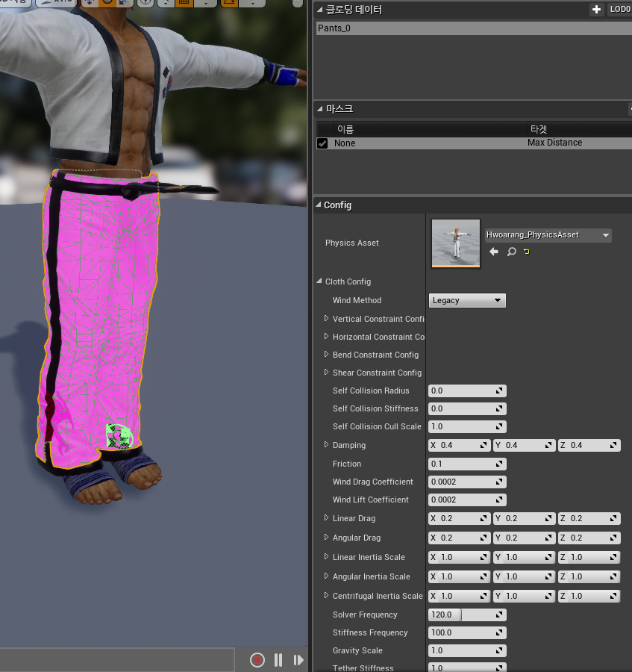Select the Pants_0 clothing data entry
The width and height of the screenshot is (632, 672).
[x=474, y=28]
